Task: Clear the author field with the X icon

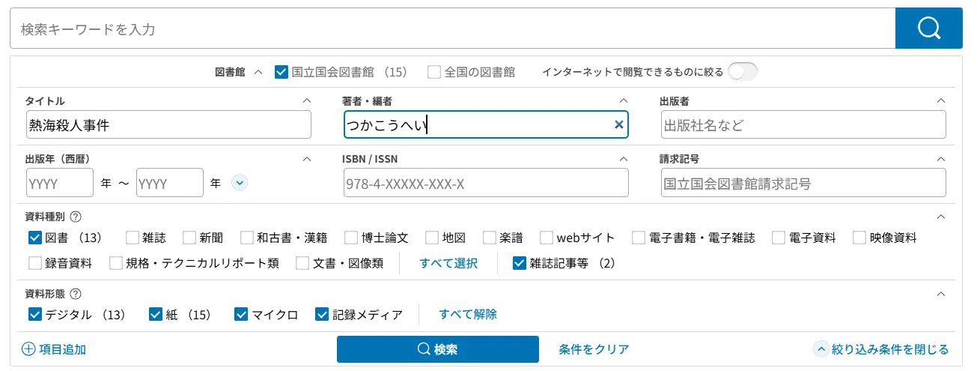Action: pos(619,125)
